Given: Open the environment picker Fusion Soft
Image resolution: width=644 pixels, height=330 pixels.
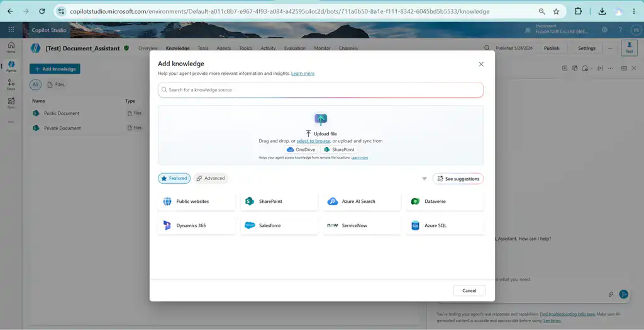Looking at the screenshot, I should click(x=557, y=30).
